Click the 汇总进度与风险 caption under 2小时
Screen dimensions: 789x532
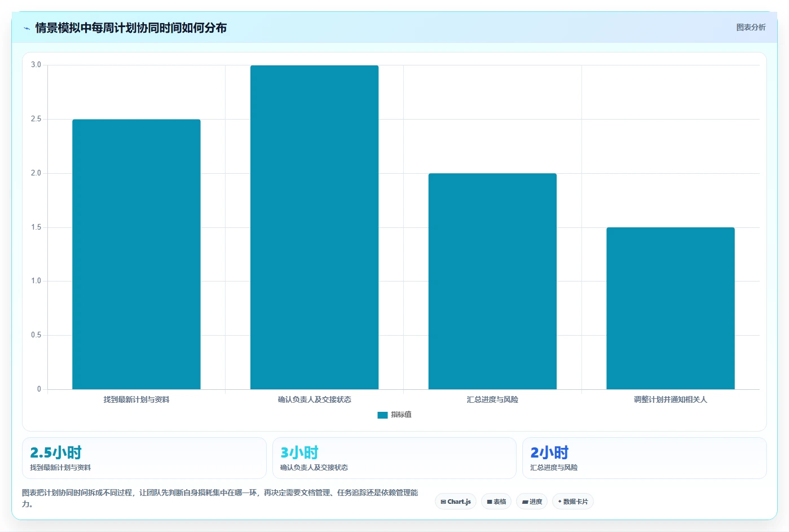click(554, 468)
